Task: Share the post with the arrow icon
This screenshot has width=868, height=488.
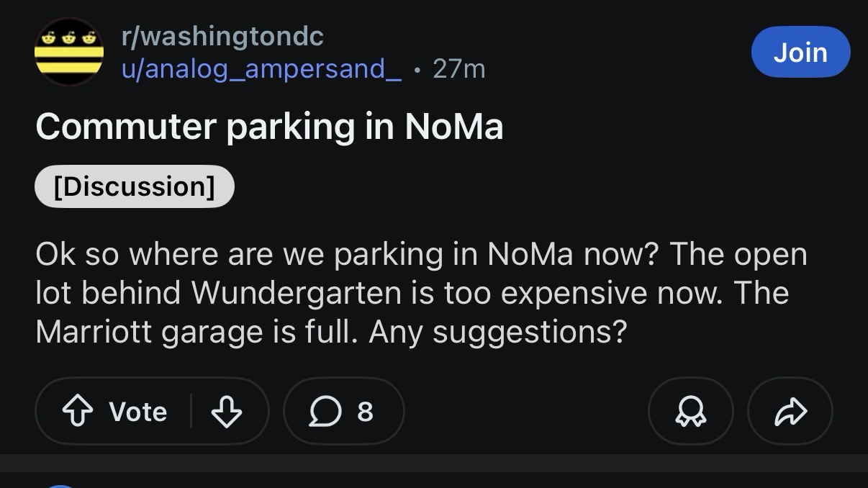Action: (x=790, y=412)
